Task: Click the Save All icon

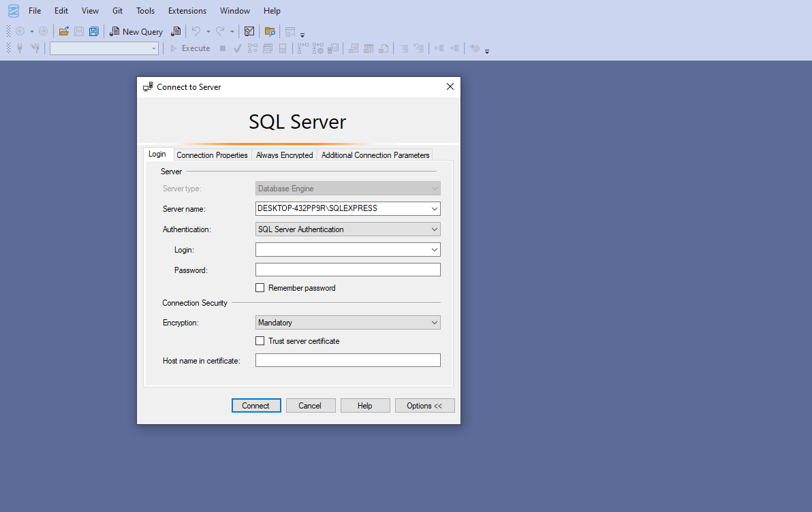Action: (x=93, y=31)
